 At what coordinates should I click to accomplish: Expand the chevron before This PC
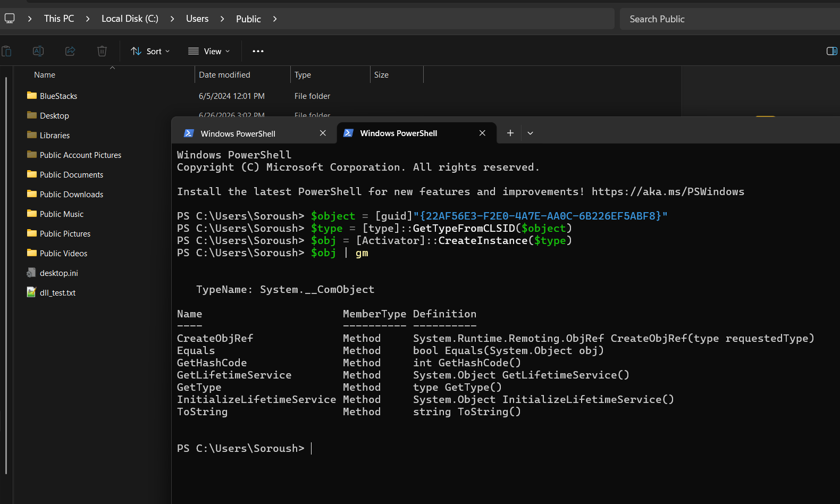point(30,19)
